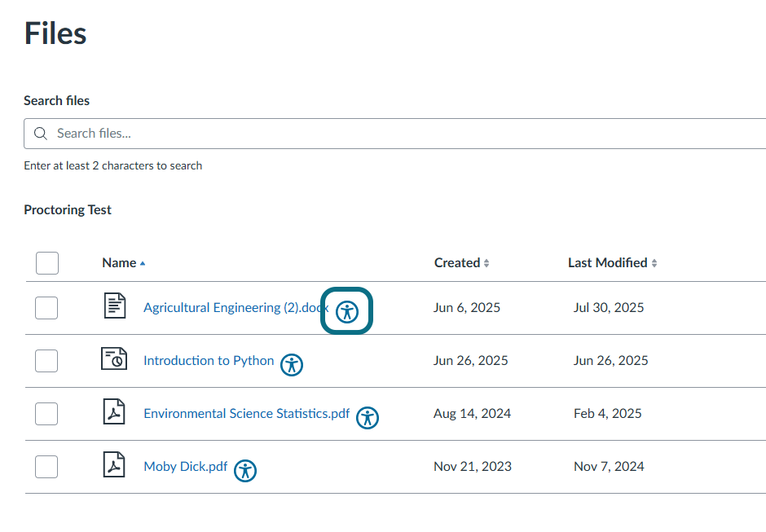Open the Introduction to Python file

point(208,360)
